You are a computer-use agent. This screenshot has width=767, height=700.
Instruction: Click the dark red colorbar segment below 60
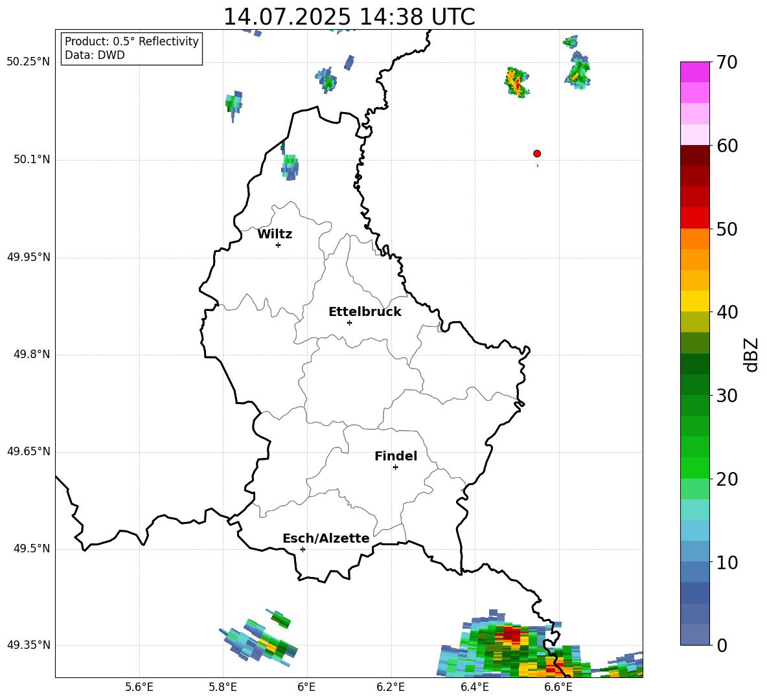(695, 155)
